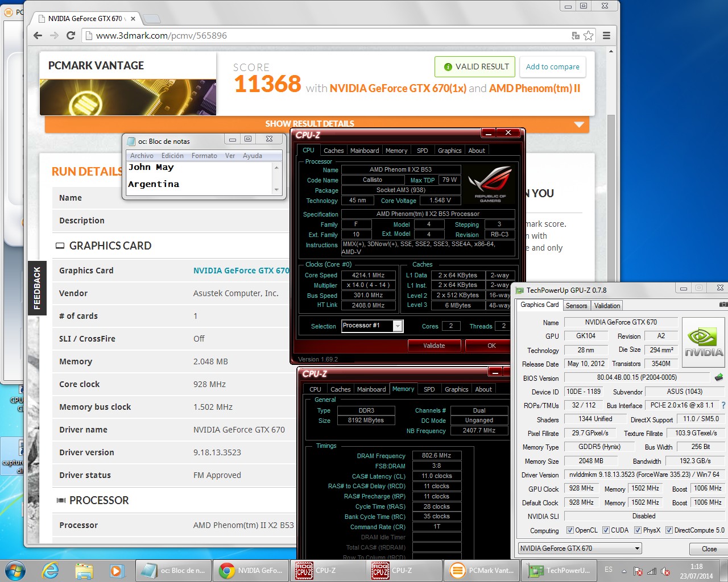
Task: Reload the 3dmark page
Action: [x=71, y=36]
